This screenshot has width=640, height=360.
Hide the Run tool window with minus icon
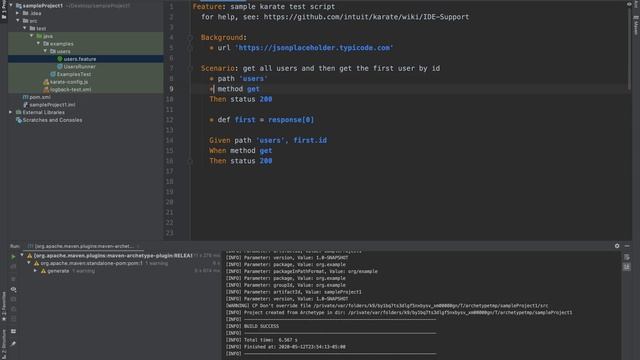point(627,246)
